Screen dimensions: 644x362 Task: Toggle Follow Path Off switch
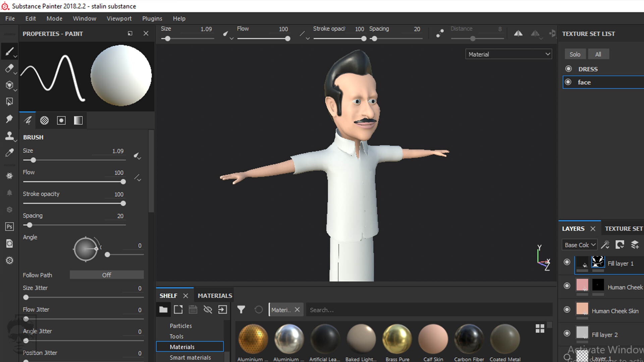107,275
